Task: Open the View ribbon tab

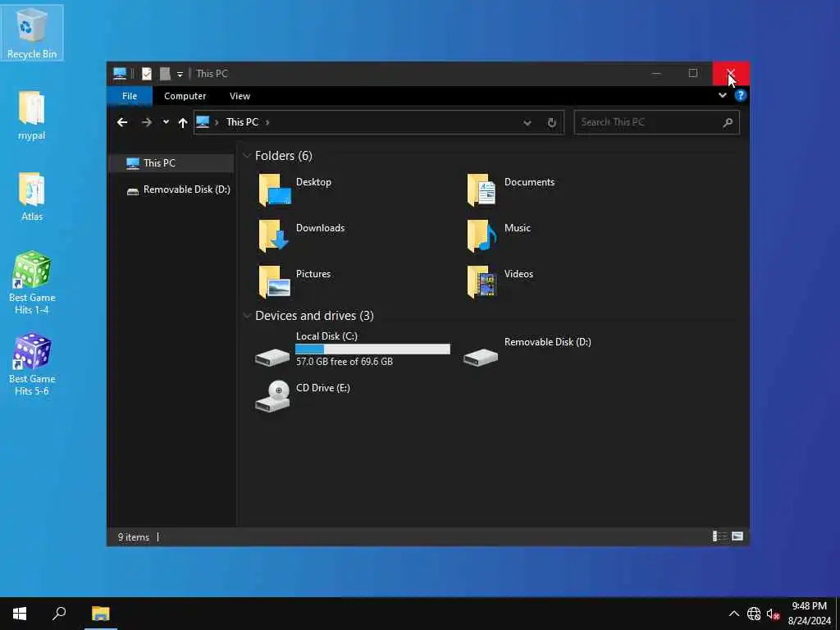Action: (x=240, y=96)
